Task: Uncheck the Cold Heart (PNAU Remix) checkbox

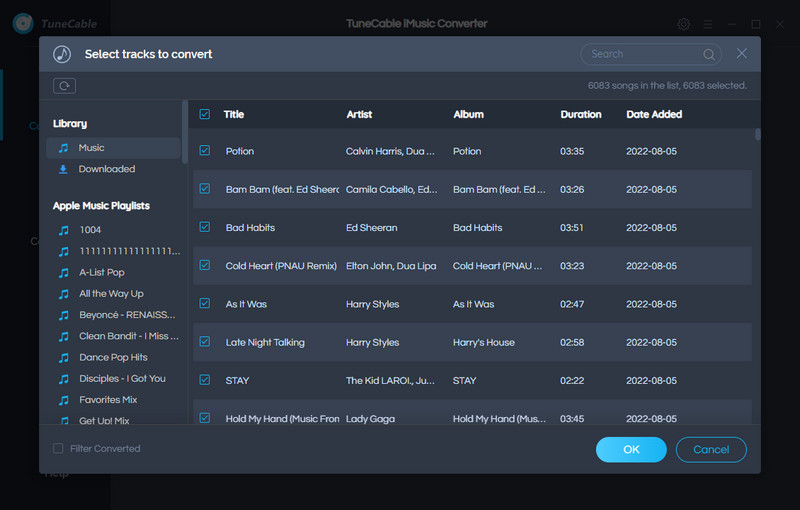Action: coord(205,265)
